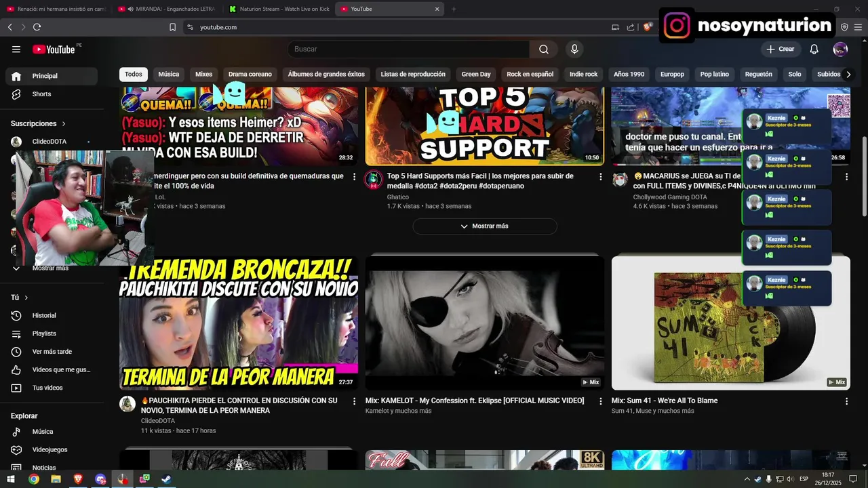
Task: Open Principal in sidebar
Action: click(x=52, y=76)
